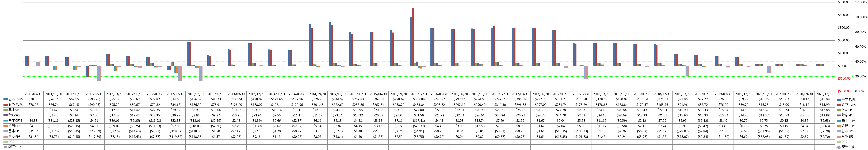Select the tallest red bar at 2015/12/31
Screen dimensions: 868x150
point(413,37)
